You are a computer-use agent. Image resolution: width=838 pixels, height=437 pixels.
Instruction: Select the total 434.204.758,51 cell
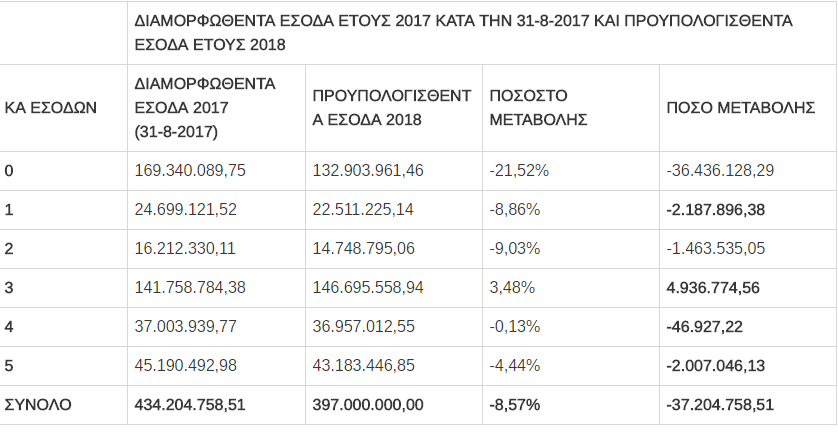coord(190,404)
